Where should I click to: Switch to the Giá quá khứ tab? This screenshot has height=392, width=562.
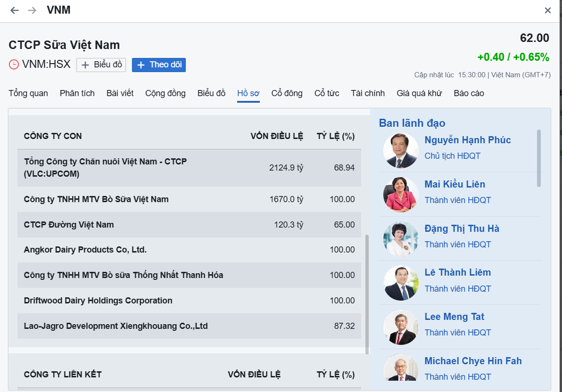coord(419,93)
